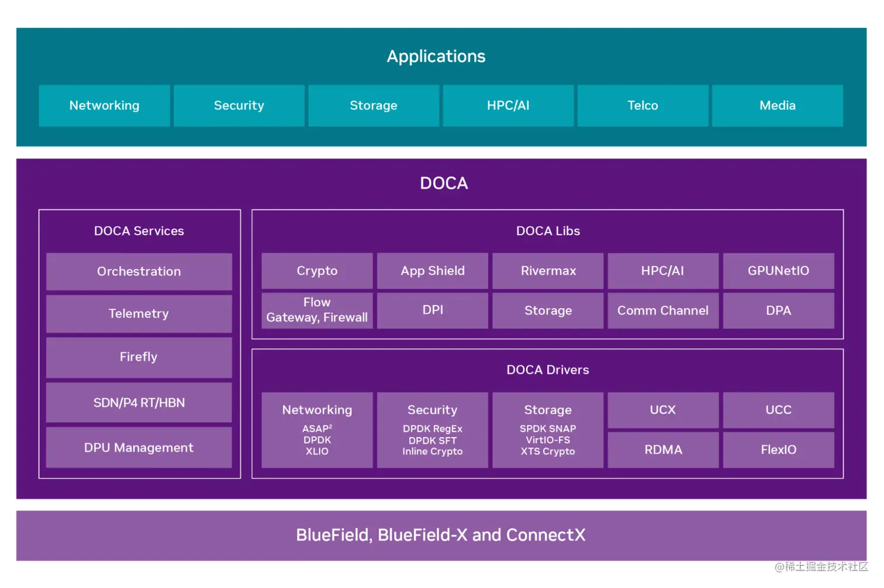The image size is (884, 588).
Task: Click the Security block under Applications
Action: (239, 106)
